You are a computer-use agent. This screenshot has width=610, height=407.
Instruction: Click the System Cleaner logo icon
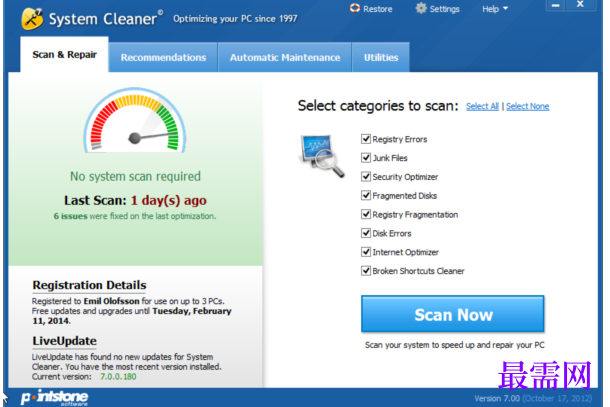coord(32,19)
